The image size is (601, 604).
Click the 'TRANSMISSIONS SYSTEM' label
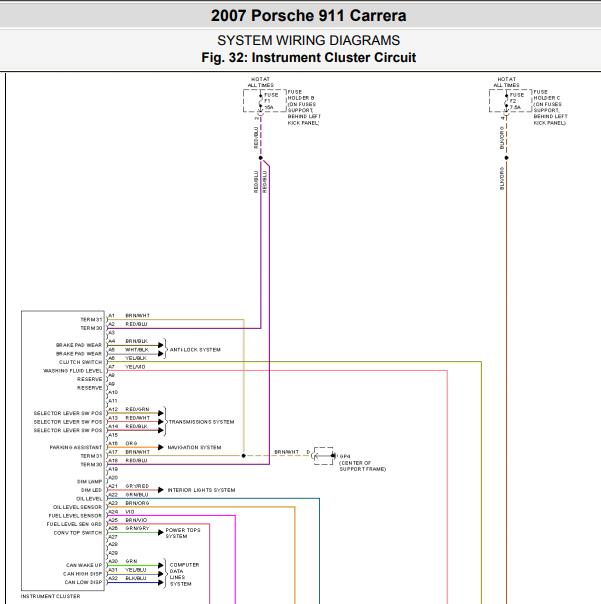[x=201, y=422]
